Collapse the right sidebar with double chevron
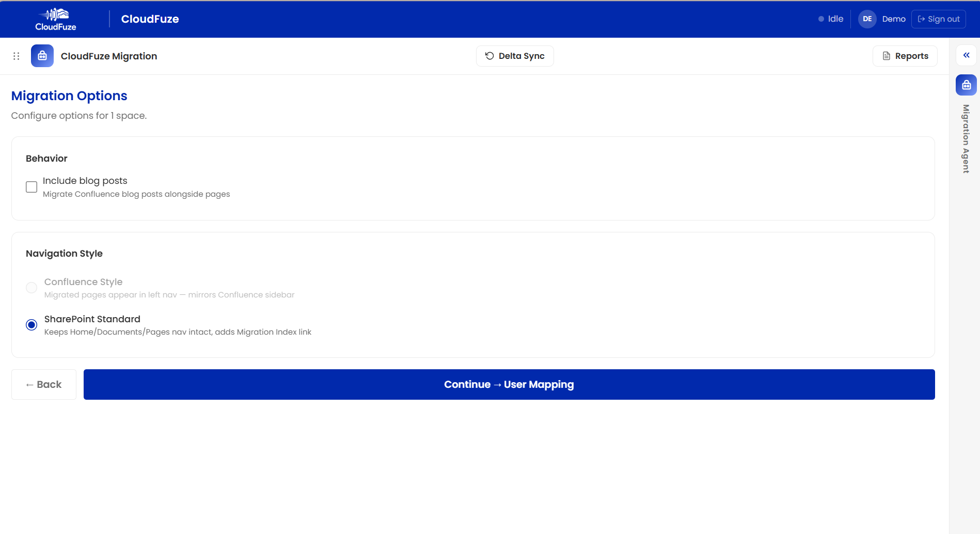 966,55
